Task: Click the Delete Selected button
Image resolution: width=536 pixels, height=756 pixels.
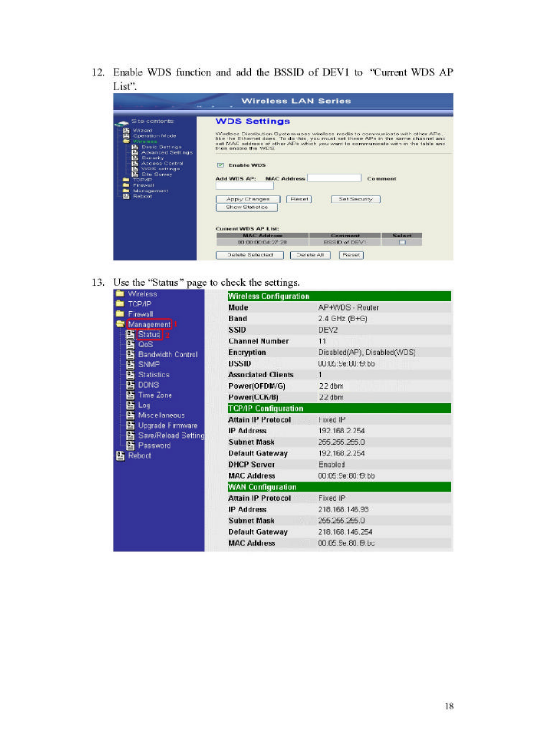Action: click(250, 255)
